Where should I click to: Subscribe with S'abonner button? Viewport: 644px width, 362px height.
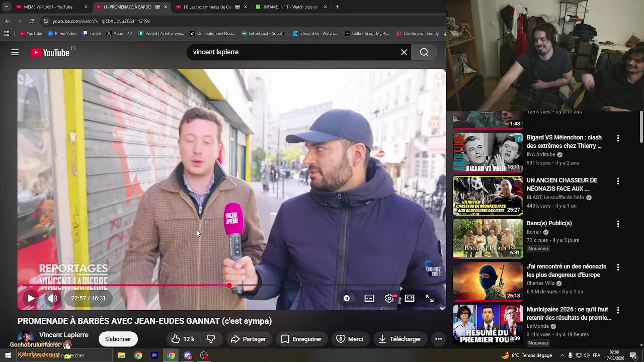click(x=118, y=339)
